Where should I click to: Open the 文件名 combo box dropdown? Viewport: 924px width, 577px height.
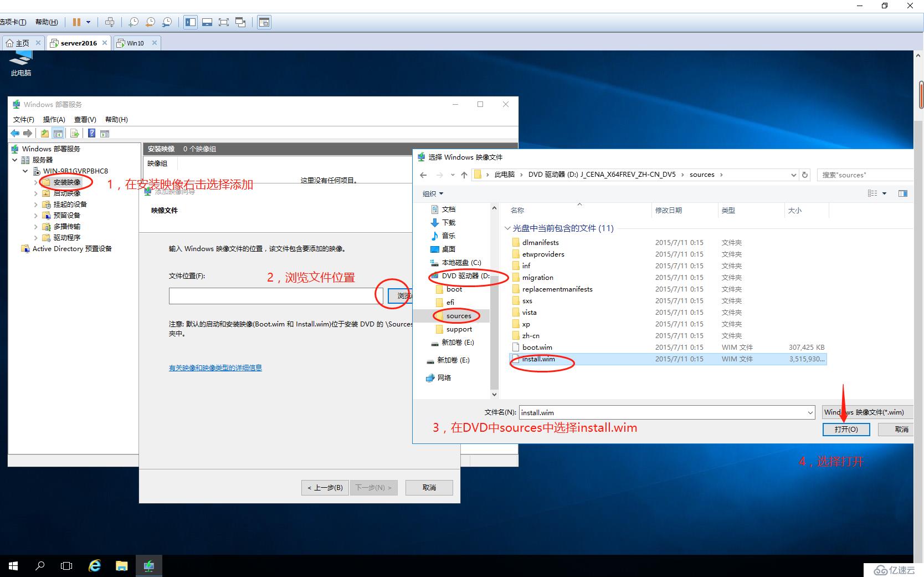pos(810,412)
